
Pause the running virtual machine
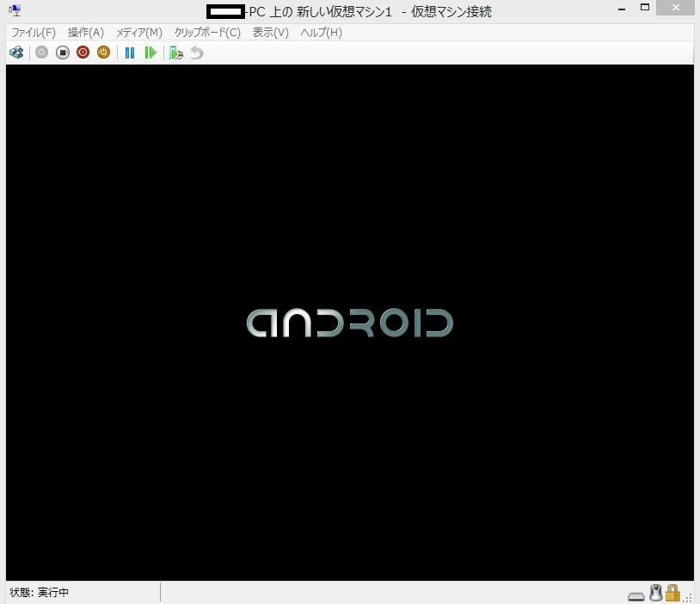130,52
